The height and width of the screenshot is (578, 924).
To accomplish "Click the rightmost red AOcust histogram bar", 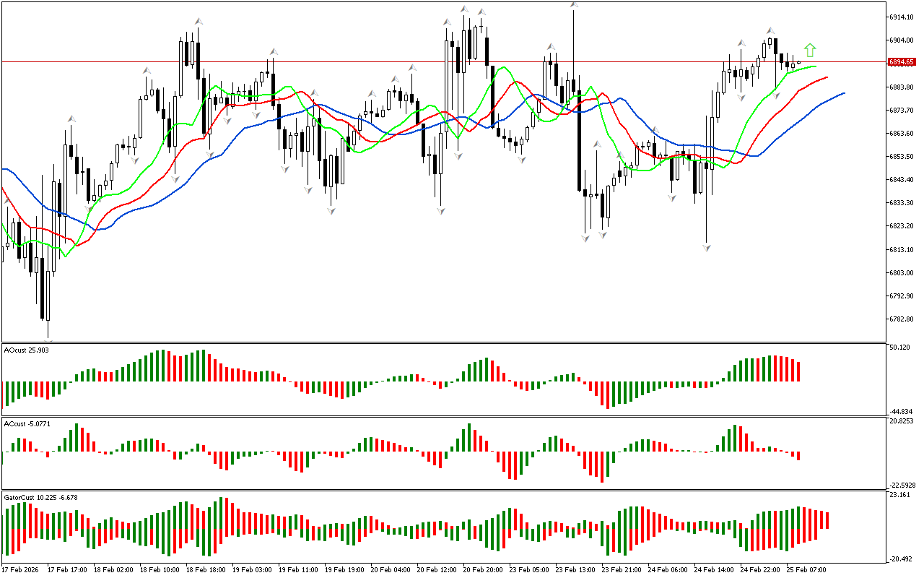I will click(x=798, y=371).
